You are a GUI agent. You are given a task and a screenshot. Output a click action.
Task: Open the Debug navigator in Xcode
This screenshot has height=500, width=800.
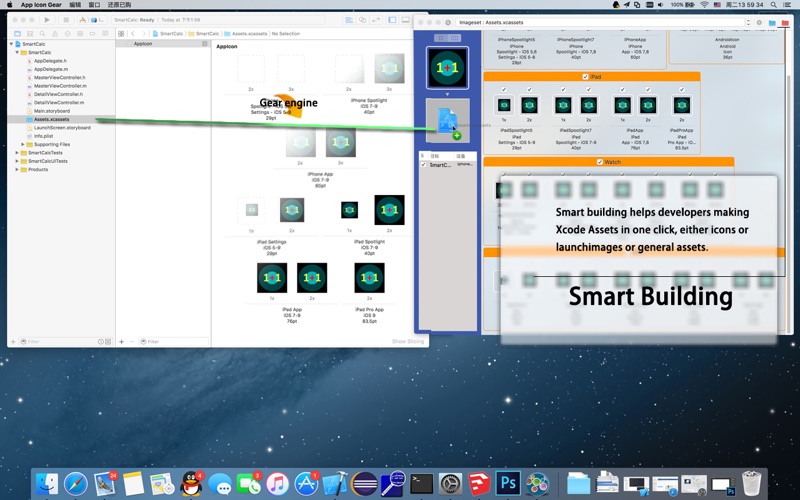80,34
